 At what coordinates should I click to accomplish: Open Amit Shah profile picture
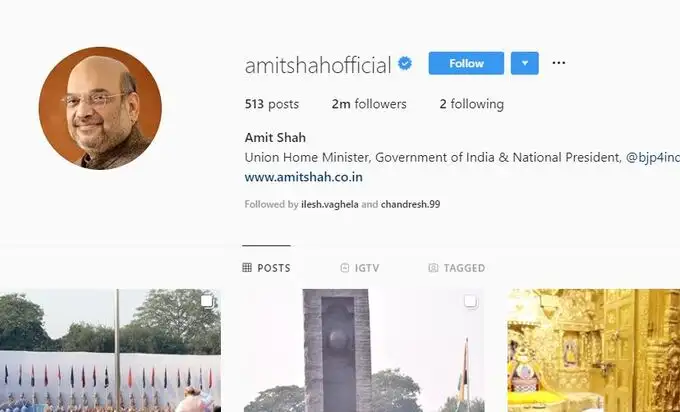[100, 108]
